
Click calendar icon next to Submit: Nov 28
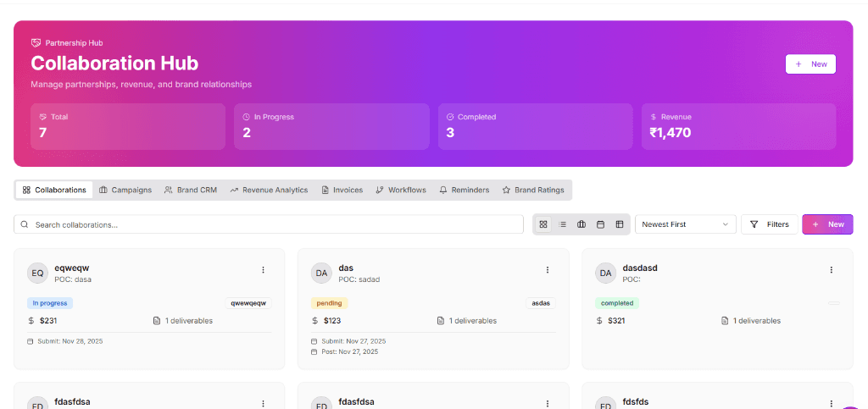click(x=31, y=341)
